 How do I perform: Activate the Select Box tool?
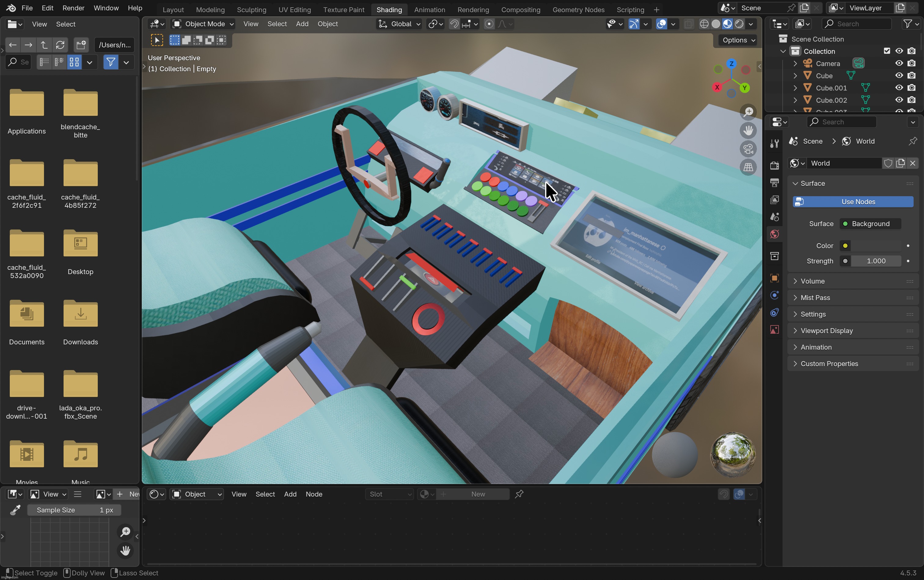pos(157,39)
